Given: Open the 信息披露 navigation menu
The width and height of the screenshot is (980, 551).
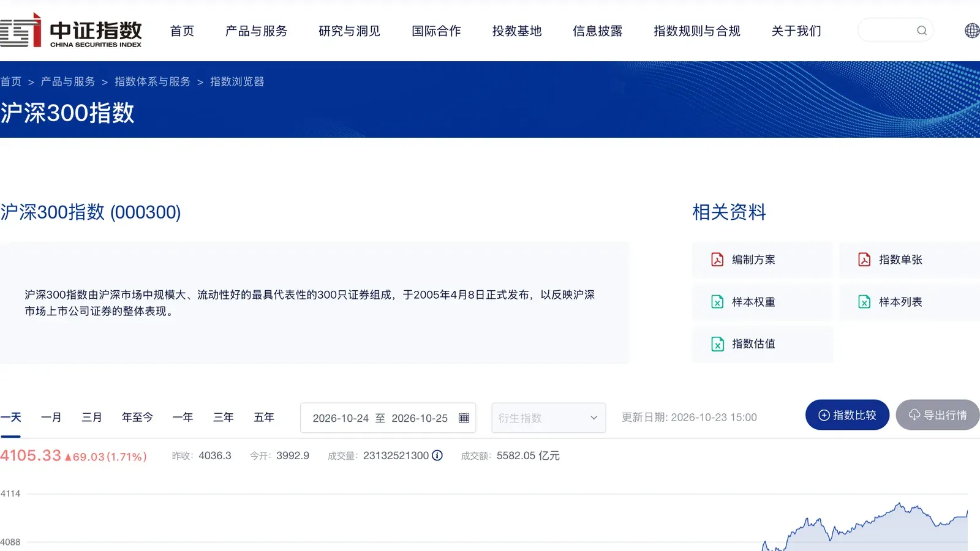Looking at the screenshot, I should coord(597,31).
